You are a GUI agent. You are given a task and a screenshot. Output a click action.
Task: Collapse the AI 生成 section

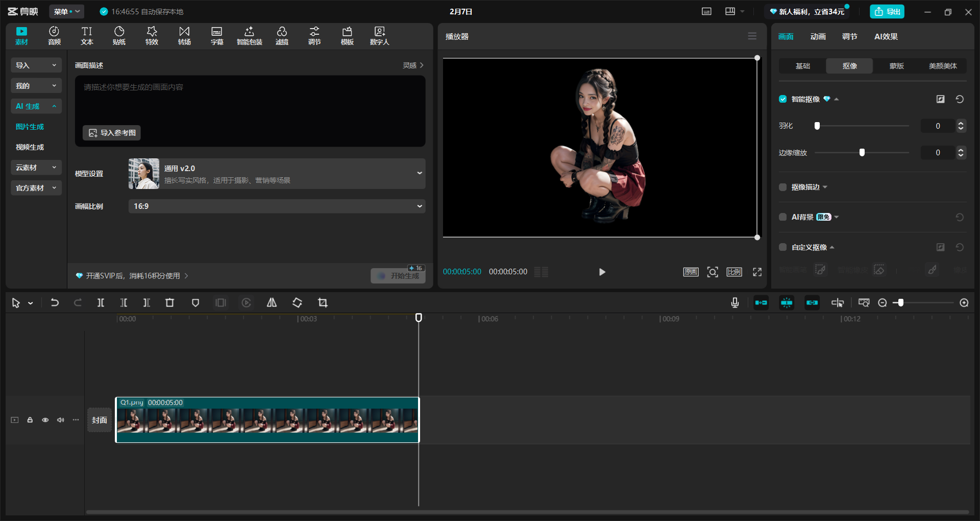click(x=36, y=106)
